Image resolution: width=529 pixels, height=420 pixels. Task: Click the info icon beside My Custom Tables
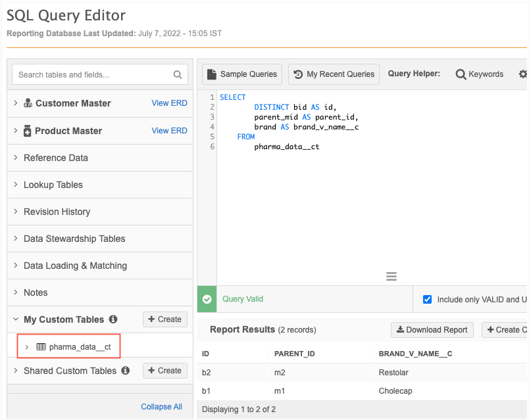(113, 319)
